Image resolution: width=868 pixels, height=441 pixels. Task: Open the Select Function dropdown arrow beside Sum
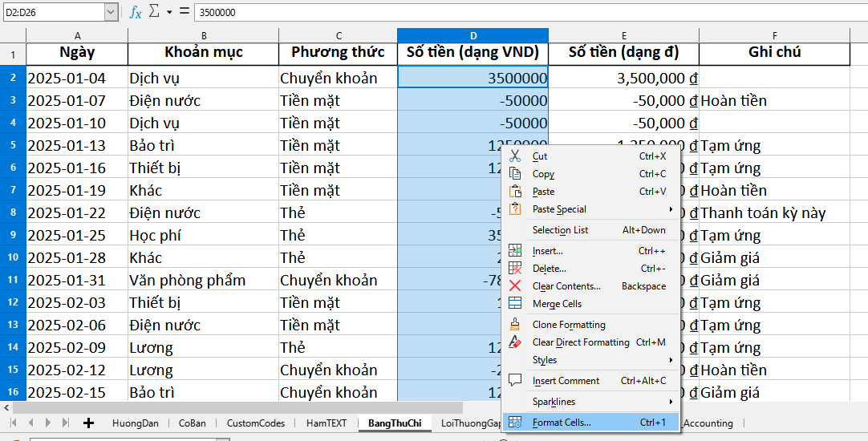pyautogui.click(x=168, y=12)
